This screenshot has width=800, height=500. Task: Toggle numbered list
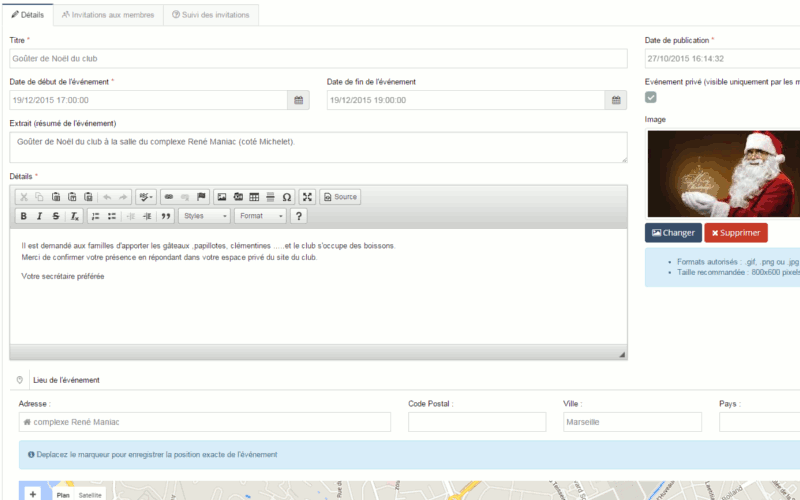(95, 216)
